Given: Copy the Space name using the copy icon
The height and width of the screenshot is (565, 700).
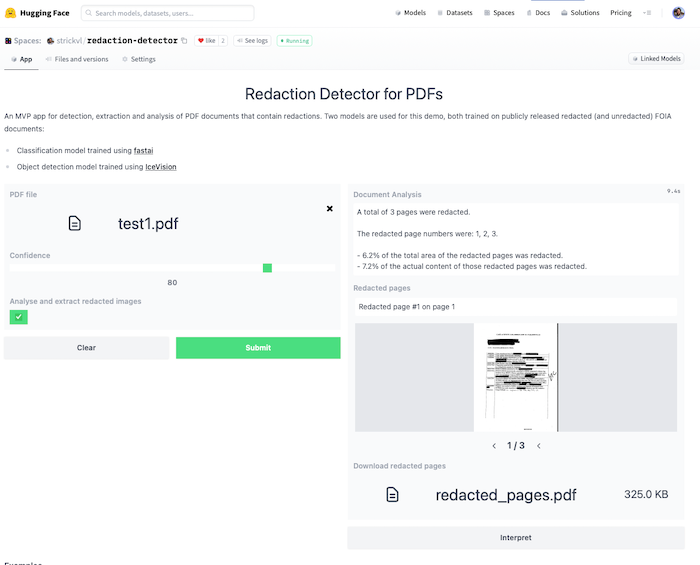Looking at the screenshot, I should coord(184,41).
